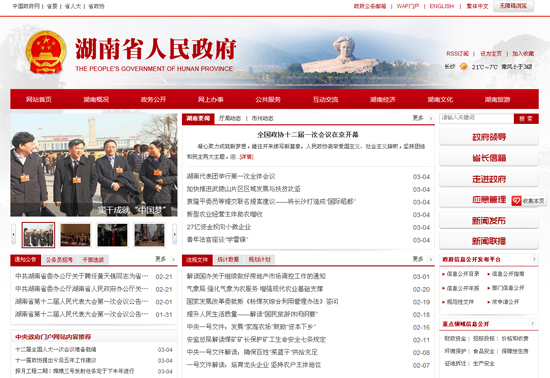
Task: Expand the 政府信息公开发布平台 panel arrow
Action: 534,259
